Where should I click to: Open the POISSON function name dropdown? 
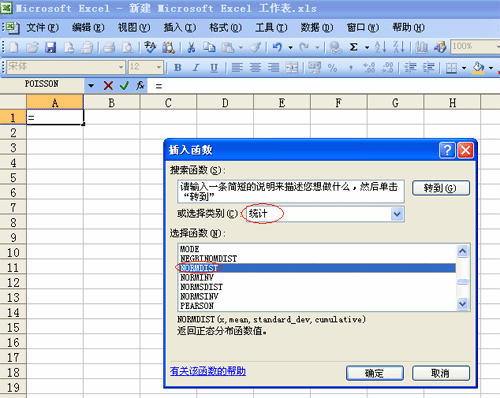click(x=91, y=86)
